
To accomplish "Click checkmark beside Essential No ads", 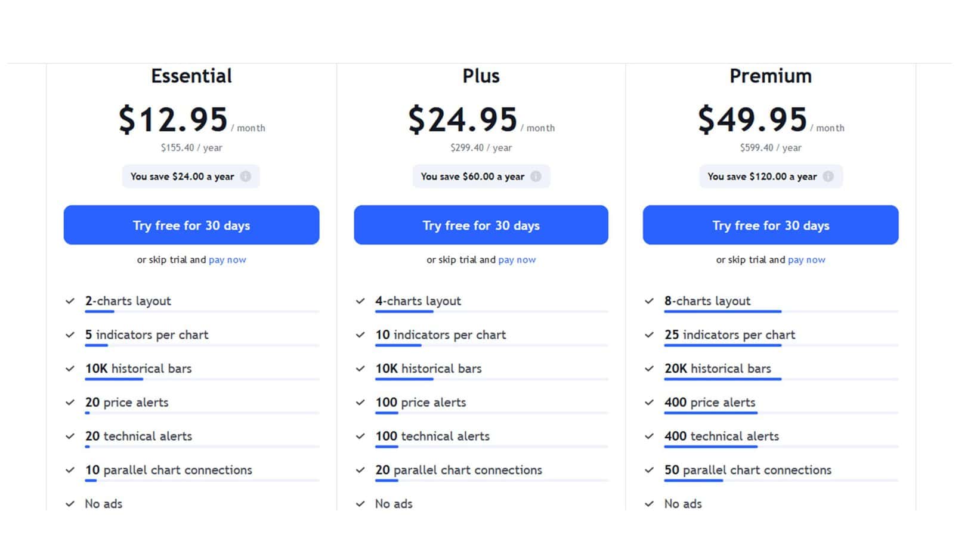I will coord(70,504).
